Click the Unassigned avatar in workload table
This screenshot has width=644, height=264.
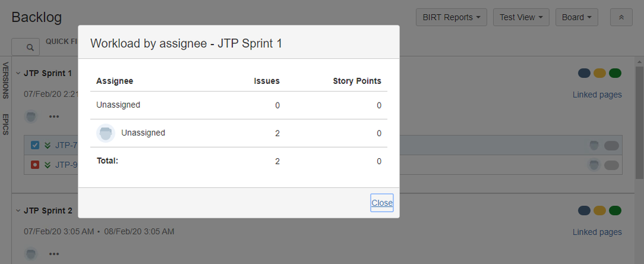[105, 133]
